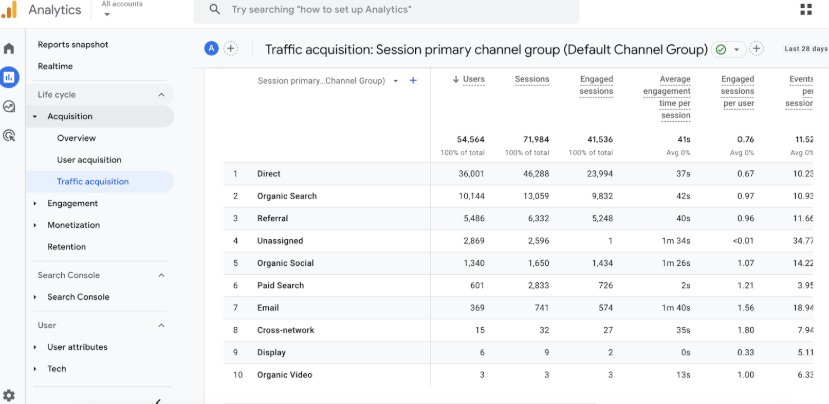Click the Organic Search row label
Screen dimensions: 829x404
pos(287,196)
